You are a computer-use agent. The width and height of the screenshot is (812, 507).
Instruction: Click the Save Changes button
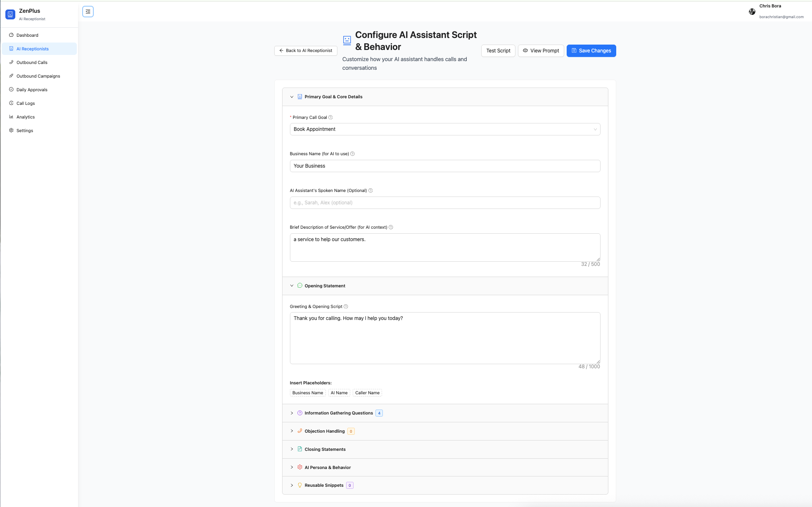click(591, 50)
